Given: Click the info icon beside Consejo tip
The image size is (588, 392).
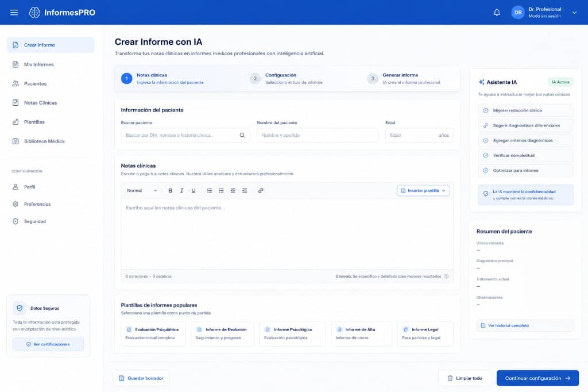Looking at the screenshot, I should tap(446, 276).
